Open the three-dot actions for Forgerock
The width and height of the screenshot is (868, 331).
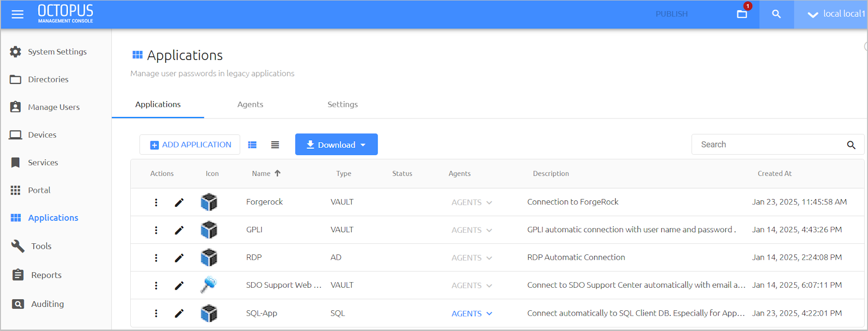click(x=156, y=202)
